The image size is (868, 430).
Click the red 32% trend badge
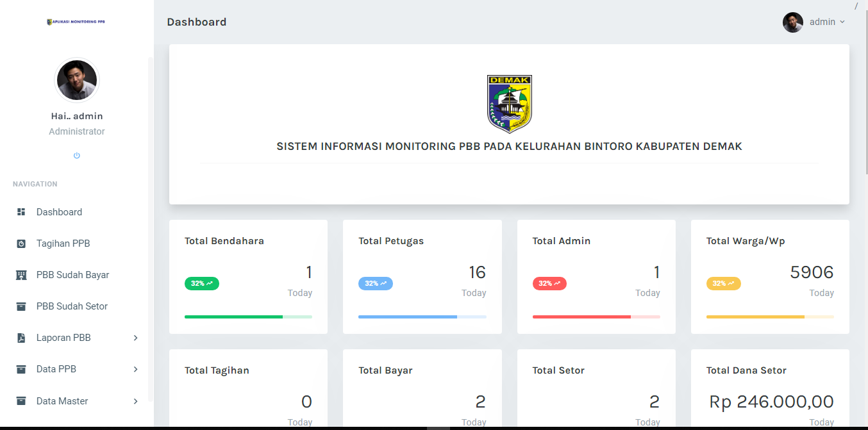click(549, 283)
